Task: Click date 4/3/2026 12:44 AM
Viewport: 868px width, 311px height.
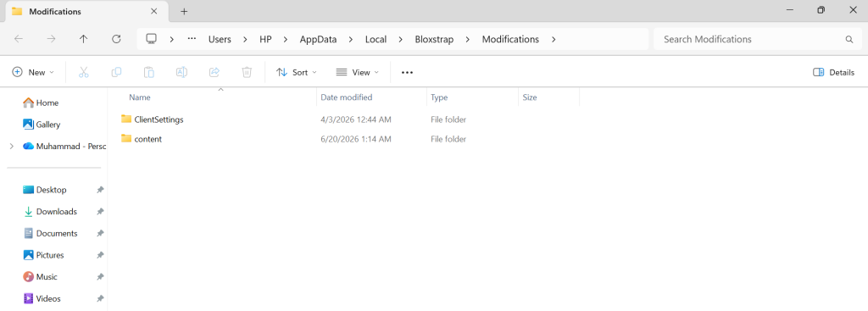Action: [356, 119]
